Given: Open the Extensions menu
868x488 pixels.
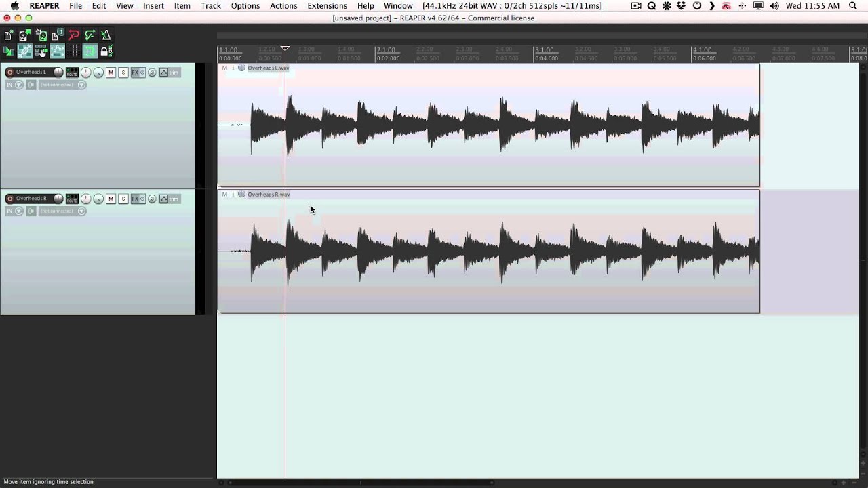Looking at the screenshot, I should 328,5.
